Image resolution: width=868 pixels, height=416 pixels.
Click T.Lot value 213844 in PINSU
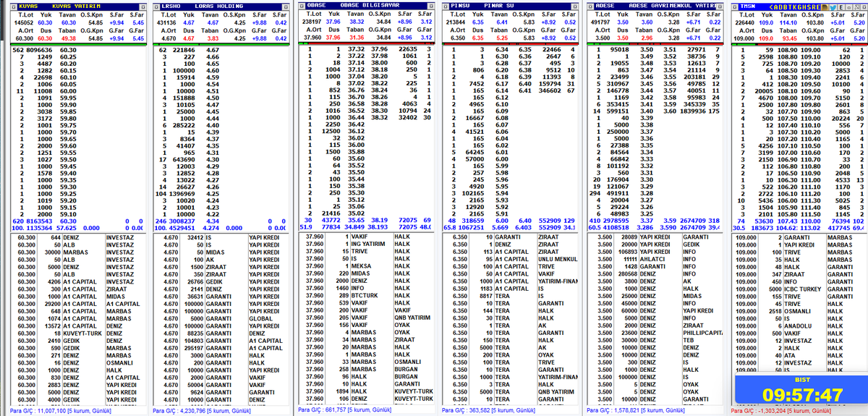457,22
